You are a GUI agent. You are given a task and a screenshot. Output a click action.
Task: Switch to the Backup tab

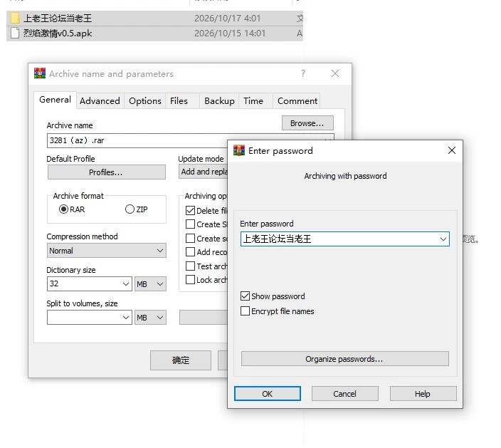pos(219,101)
